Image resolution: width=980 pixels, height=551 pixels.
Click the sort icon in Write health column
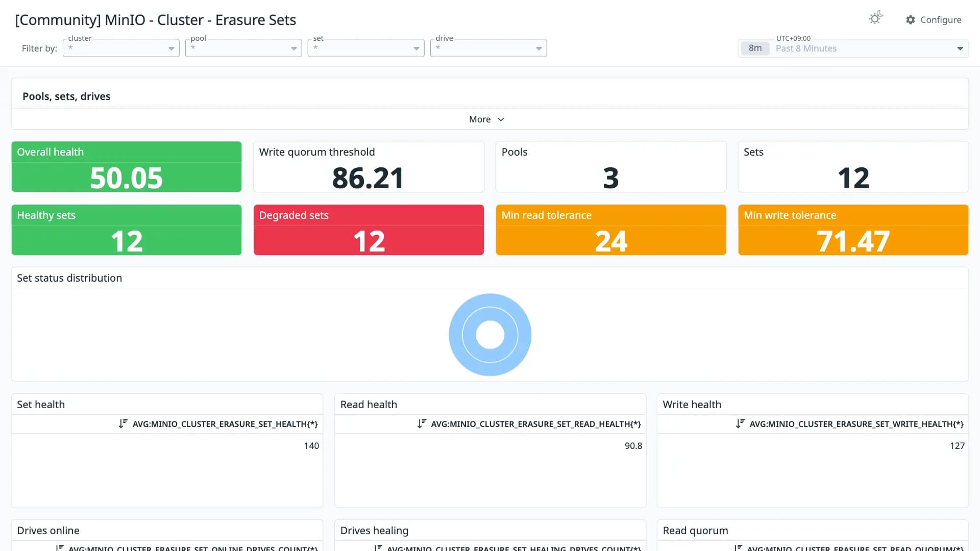740,424
